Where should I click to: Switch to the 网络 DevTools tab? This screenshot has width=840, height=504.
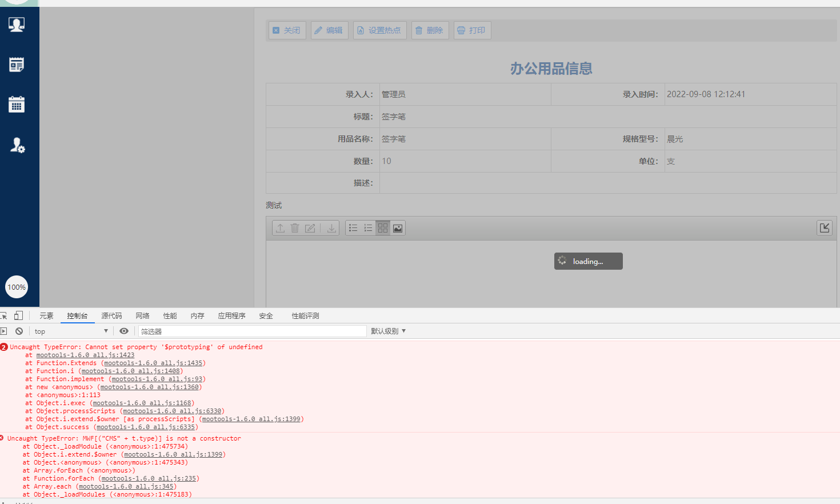[x=142, y=315]
